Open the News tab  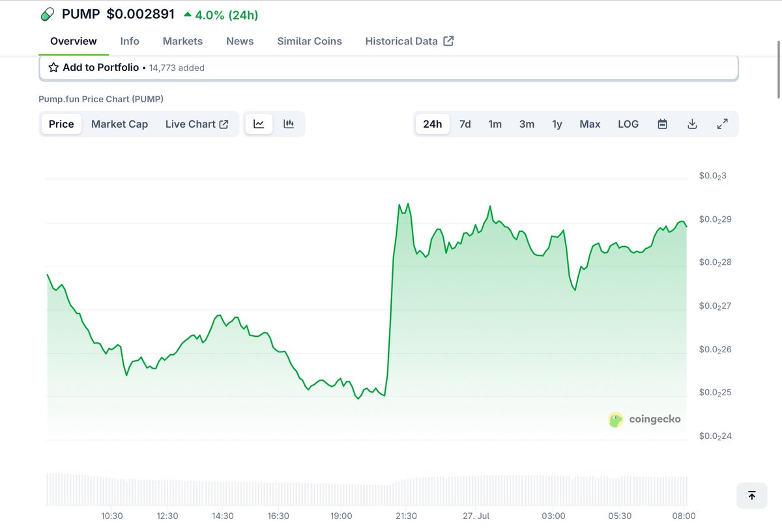(x=240, y=41)
